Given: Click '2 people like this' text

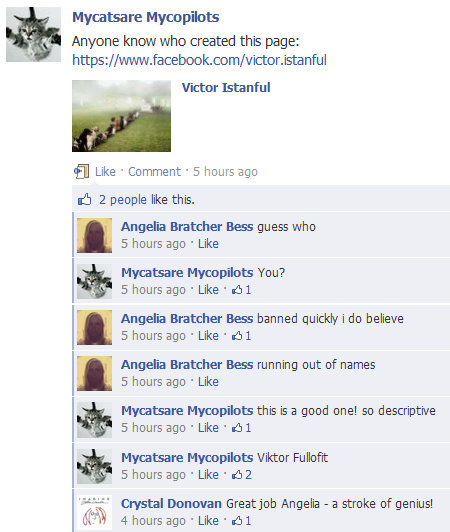Looking at the screenshot, I should 147,200.
